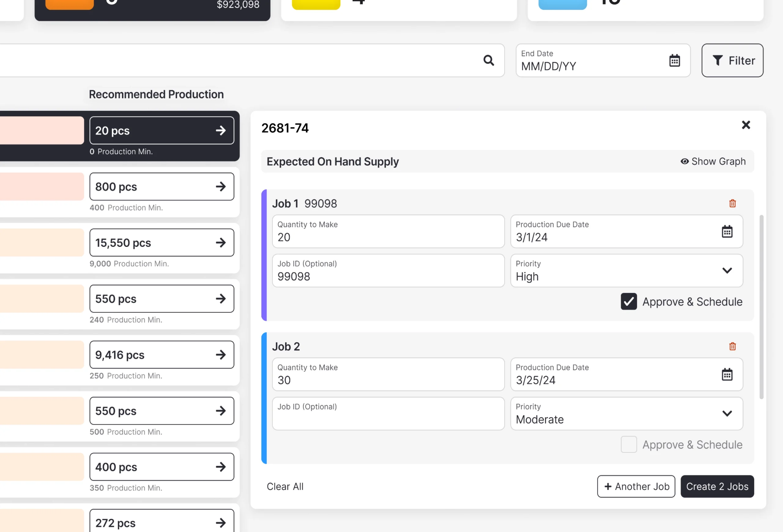Click Job 2 Production Due Date 3/25/24
This screenshot has width=783, height=532.
[x=627, y=374]
